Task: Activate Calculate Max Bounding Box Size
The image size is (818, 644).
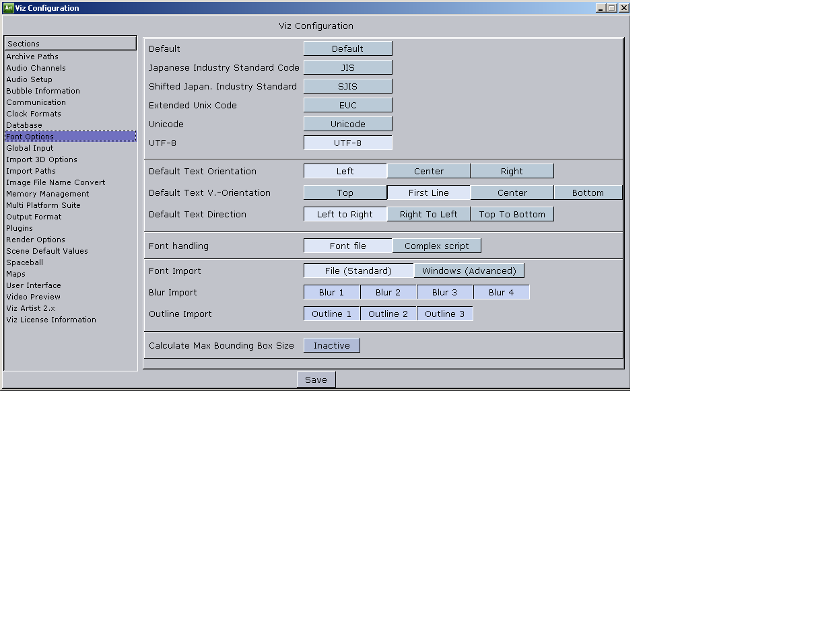Action: (x=331, y=345)
